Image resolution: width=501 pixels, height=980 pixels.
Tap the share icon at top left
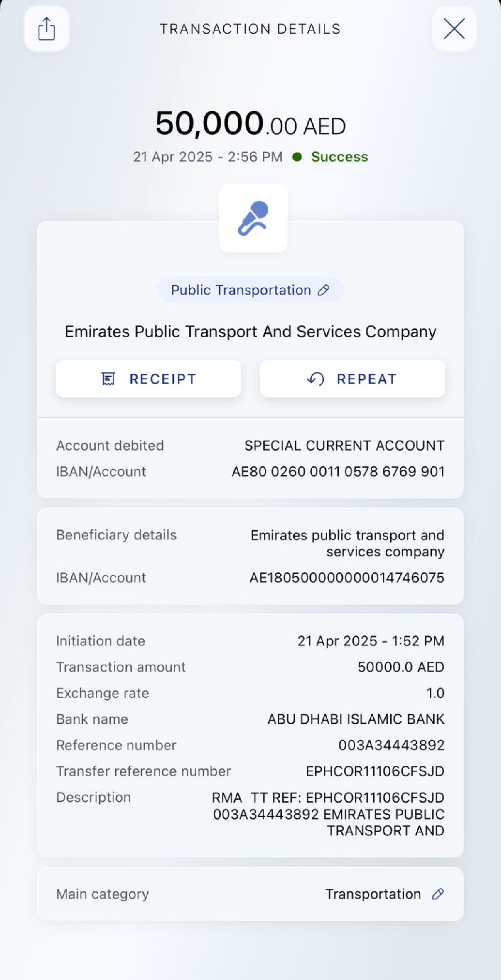coord(47,29)
